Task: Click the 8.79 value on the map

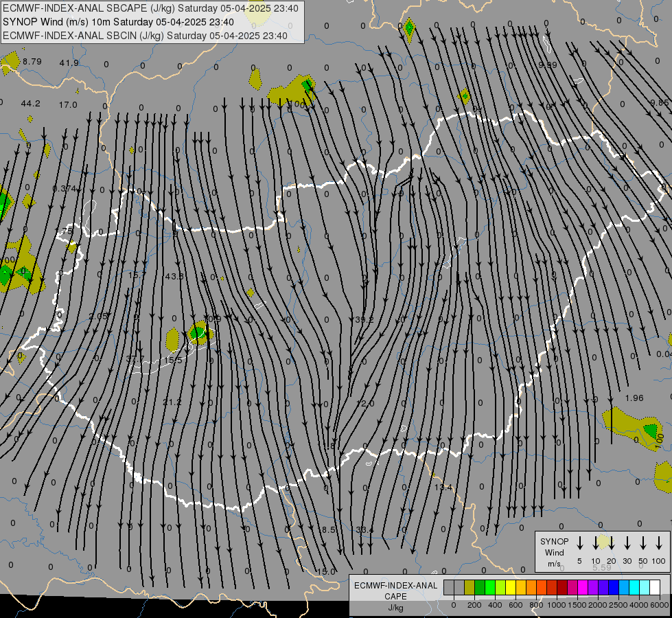Action: [32, 62]
